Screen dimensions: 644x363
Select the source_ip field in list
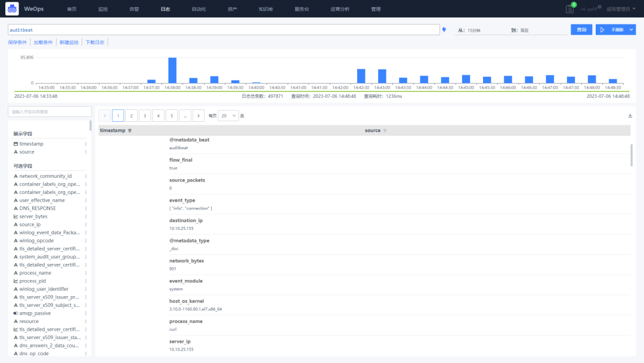30,224
